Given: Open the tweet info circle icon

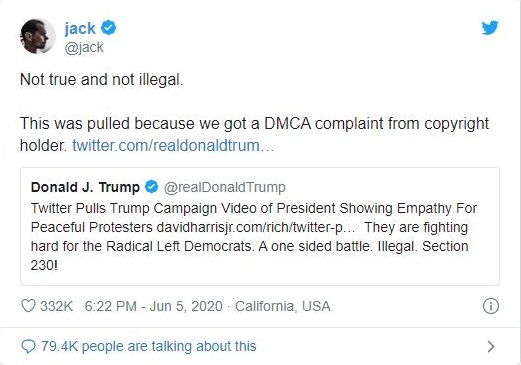Looking at the screenshot, I should [491, 306].
